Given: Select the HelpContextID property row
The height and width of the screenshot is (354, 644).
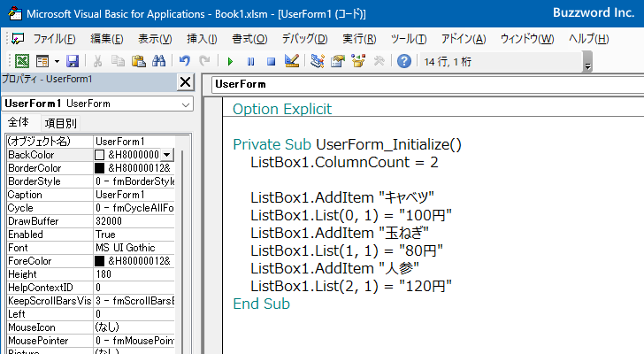Looking at the screenshot, I should point(90,288).
